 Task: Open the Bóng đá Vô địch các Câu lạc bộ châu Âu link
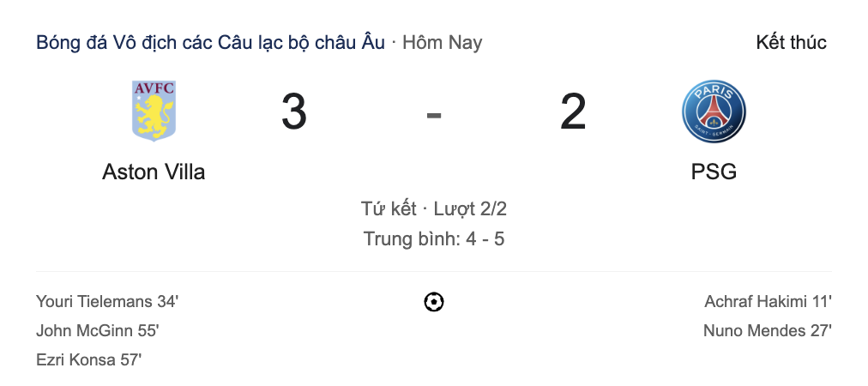coord(211,42)
